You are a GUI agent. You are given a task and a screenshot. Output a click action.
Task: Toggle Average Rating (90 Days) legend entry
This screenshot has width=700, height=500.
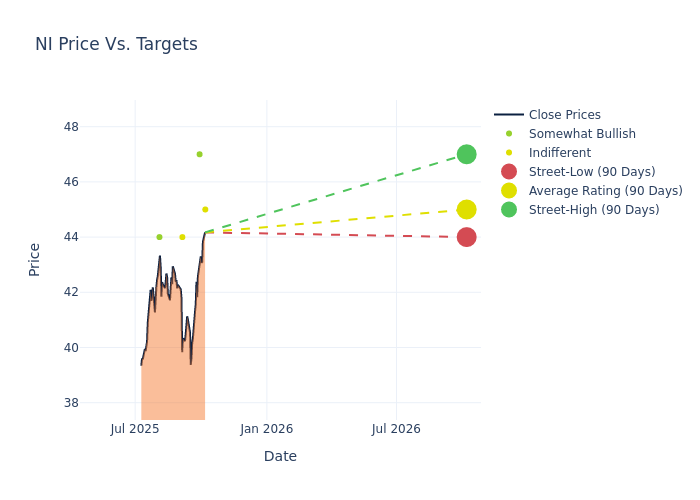coord(605,191)
